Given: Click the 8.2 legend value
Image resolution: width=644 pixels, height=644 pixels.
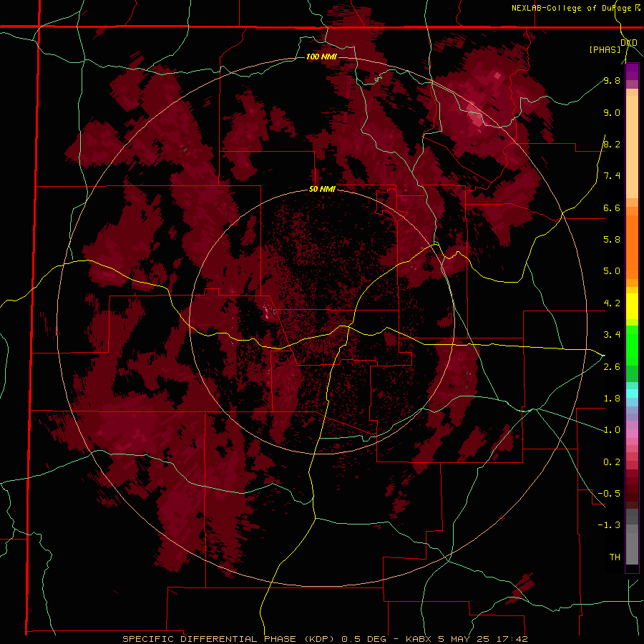Looking at the screenshot, I should 612,144.
